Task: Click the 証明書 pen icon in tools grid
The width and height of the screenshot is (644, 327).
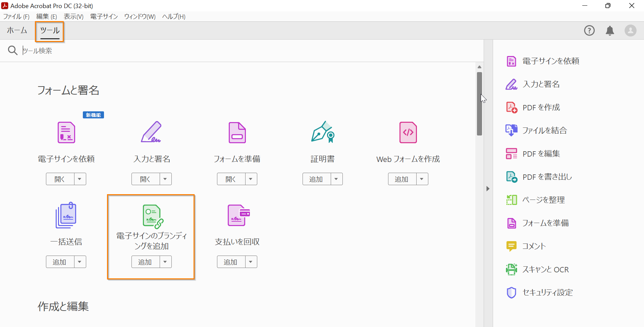Action: [322, 132]
